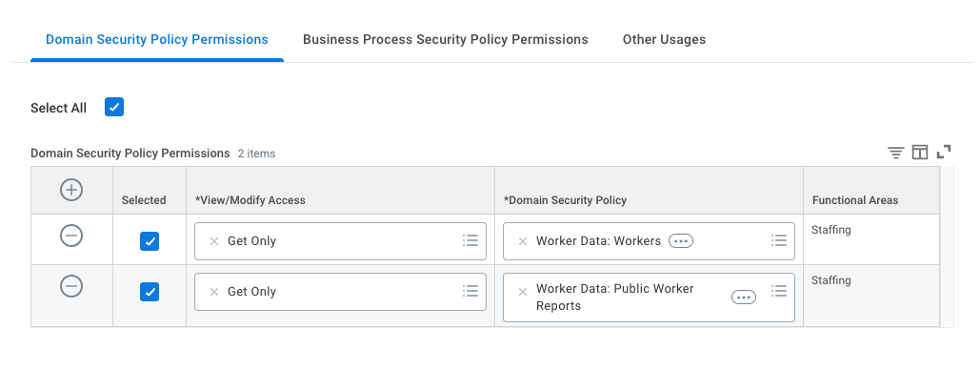Screen dimensions: 980x370
Task: Open the column layout grid icon
Action: [919, 153]
